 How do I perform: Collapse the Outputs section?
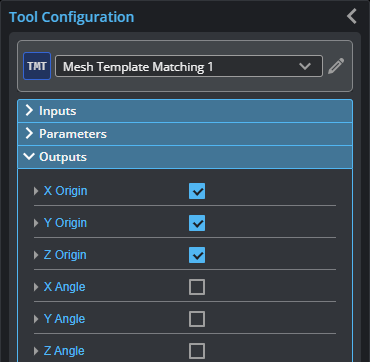(x=185, y=157)
